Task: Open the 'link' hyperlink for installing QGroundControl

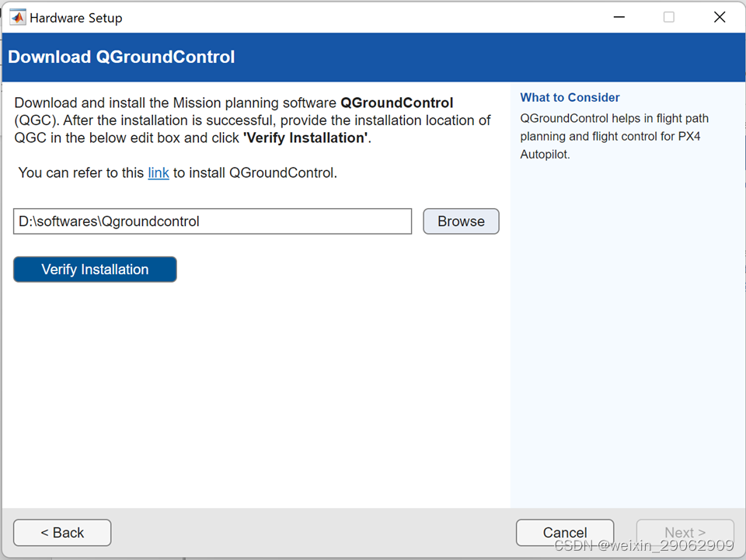Action: [159, 172]
